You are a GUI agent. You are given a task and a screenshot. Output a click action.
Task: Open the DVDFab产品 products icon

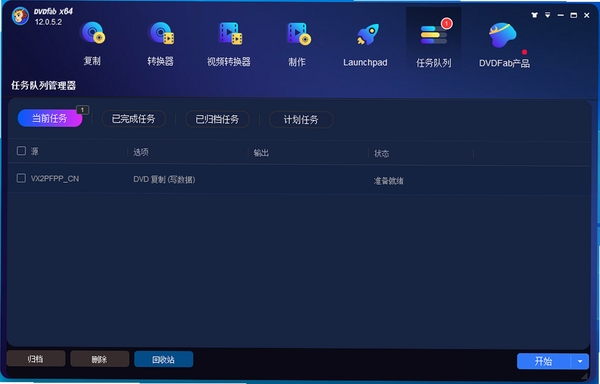coord(503,35)
